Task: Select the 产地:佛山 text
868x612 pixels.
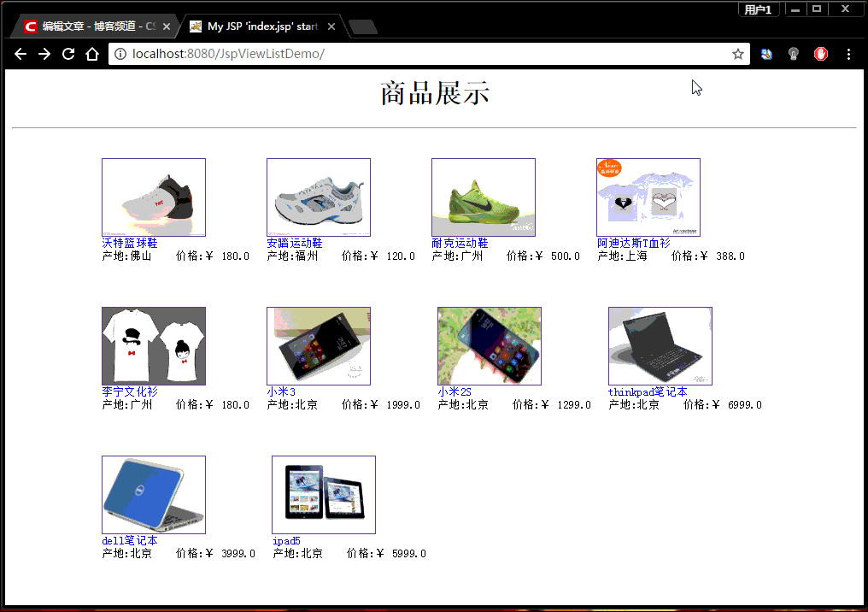Action: coord(126,256)
